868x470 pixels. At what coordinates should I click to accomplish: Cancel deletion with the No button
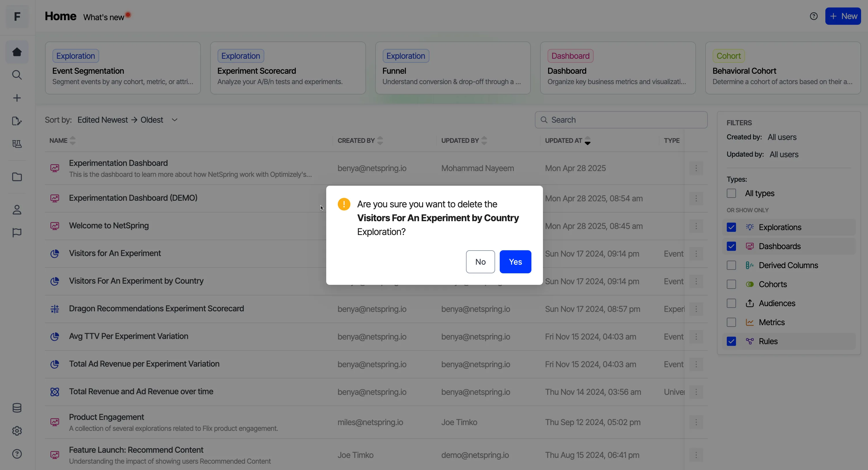[480, 261]
